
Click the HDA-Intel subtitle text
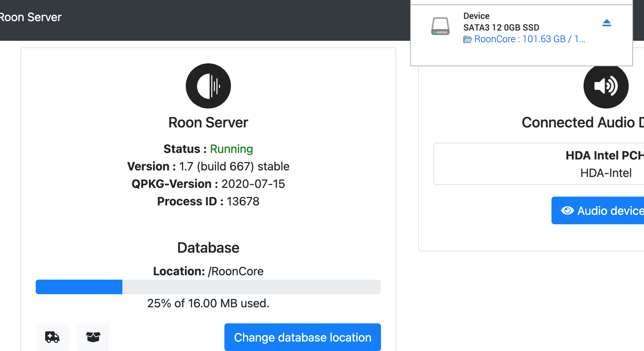(x=606, y=173)
